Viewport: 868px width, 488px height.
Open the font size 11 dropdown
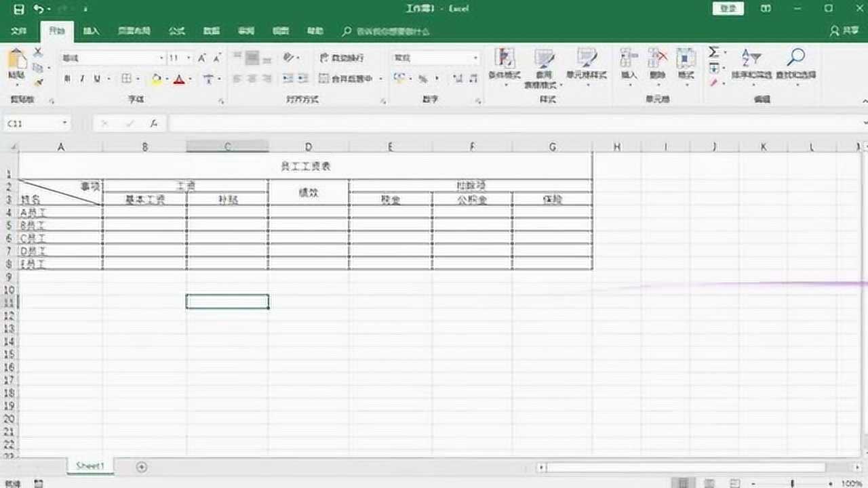tap(189, 58)
